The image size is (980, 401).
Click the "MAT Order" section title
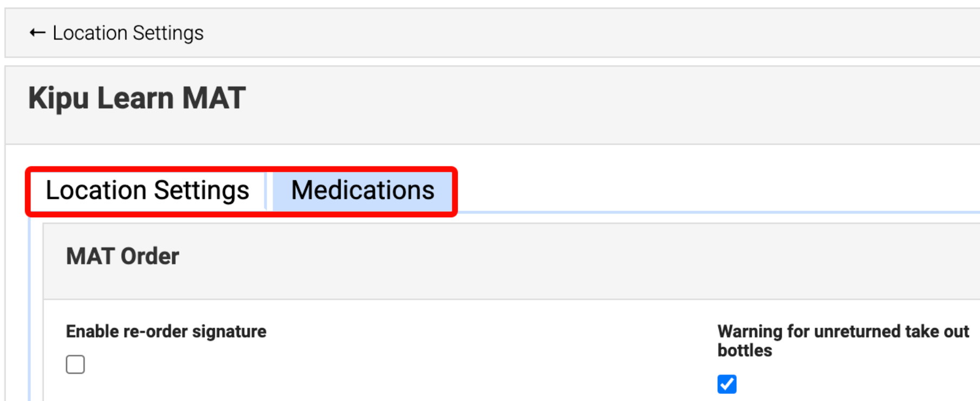point(122,256)
